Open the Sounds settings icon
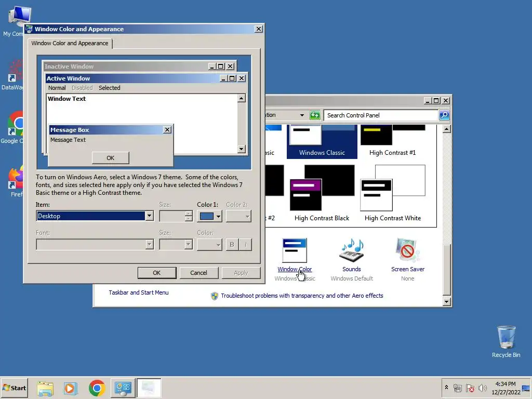The width and height of the screenshot is (532, 399). click(352, 250)
